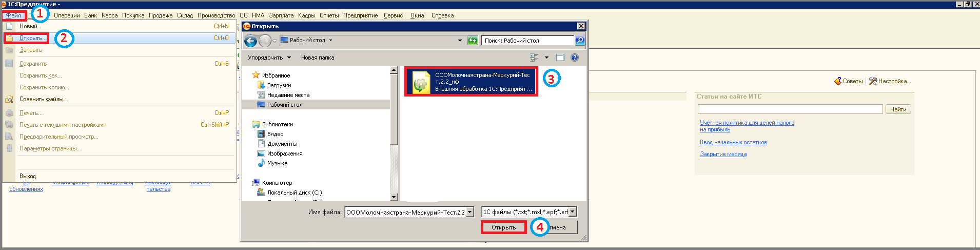
Task: Choose Открыть... from the Файл menu
Action: [120, 38]
